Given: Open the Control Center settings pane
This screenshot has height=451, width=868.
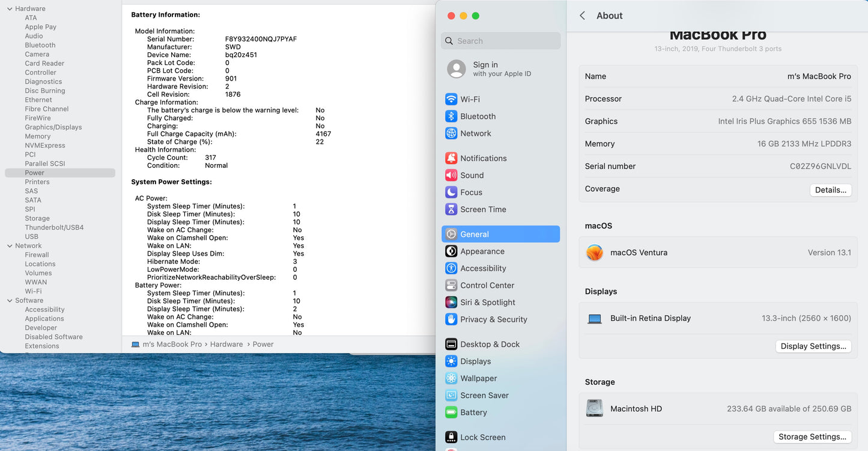Looking at the screenshot, I should click(487, 286).
